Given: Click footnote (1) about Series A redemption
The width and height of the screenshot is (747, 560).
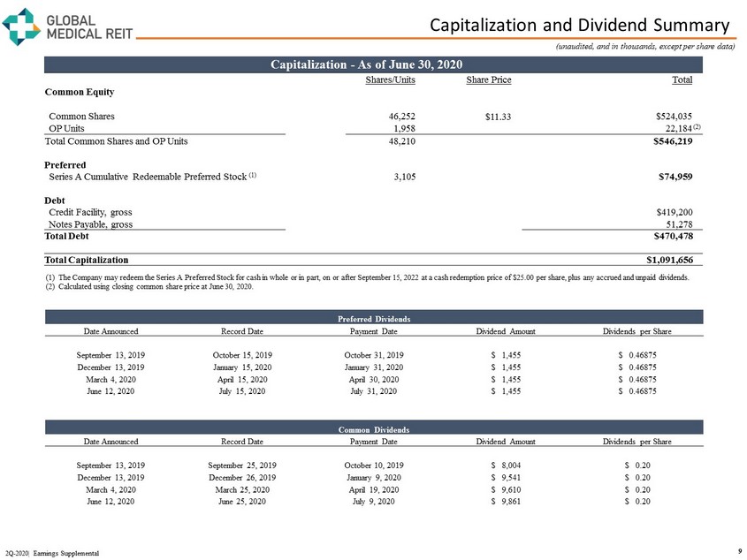Looking at the screenshot, I should 372,276.
